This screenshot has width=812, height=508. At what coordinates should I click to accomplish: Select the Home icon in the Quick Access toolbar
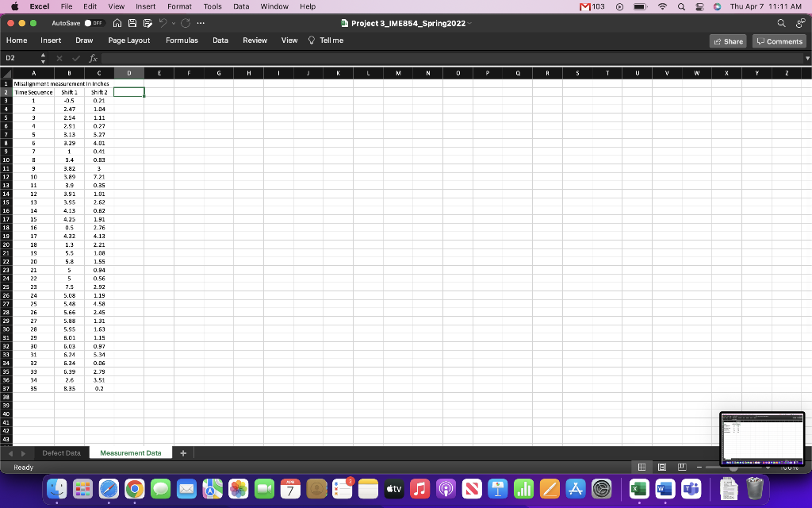[x=117, y=23]
